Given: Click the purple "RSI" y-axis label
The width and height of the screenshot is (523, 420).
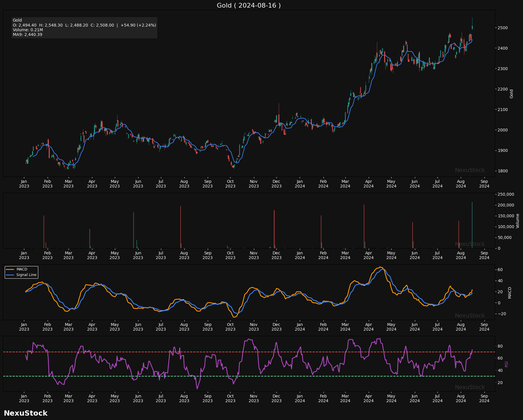Looking at the screenshot, I should click(506, 364).
